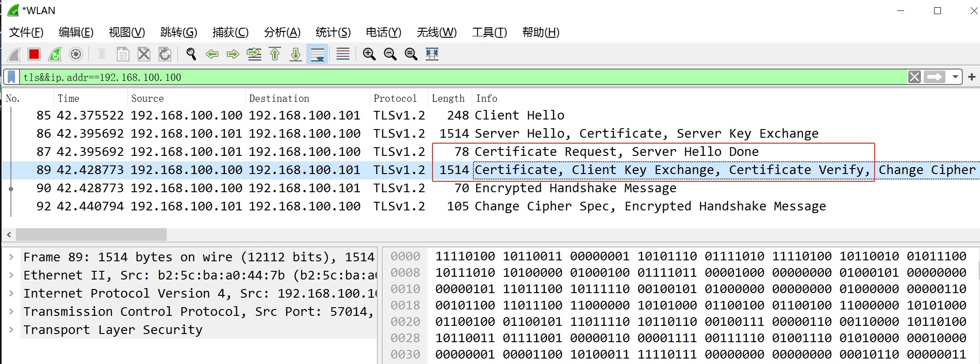Open the display filter bookmark menu
This screenshot has width=980, height=364.
click(12, 77)
